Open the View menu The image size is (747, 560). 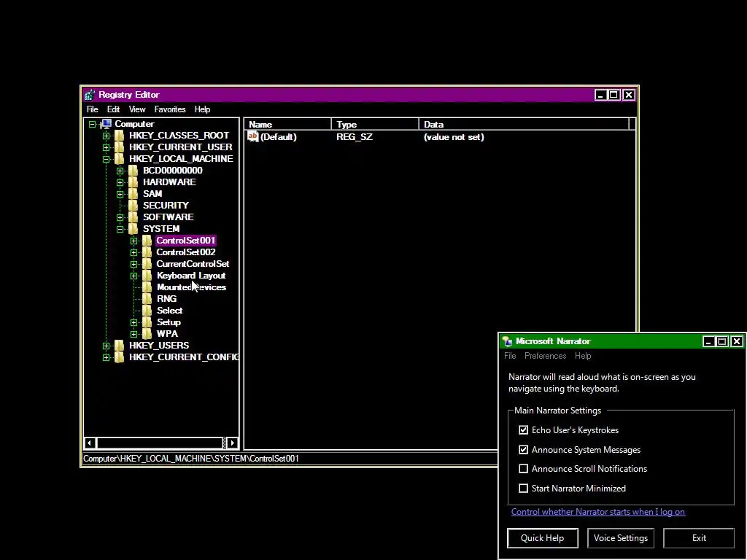pos(137,109)
